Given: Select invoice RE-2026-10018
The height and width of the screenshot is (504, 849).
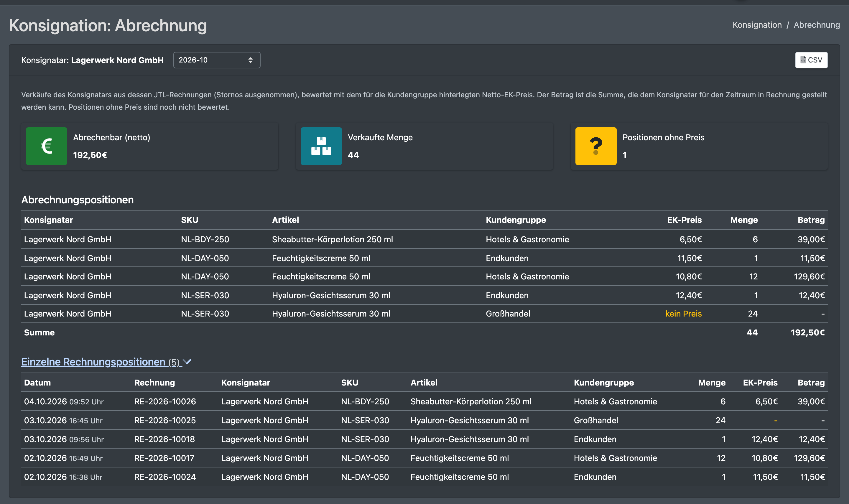Looking at the screenshot, I should [x=164, y=439].
